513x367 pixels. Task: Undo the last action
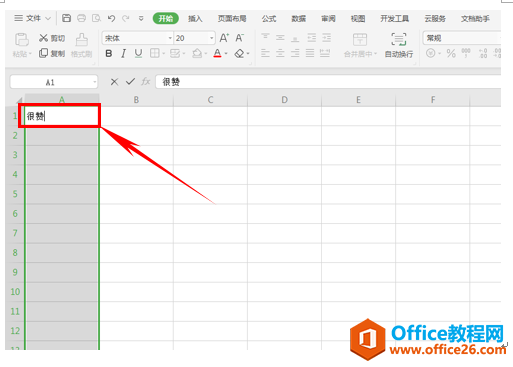tap(111, 18)
